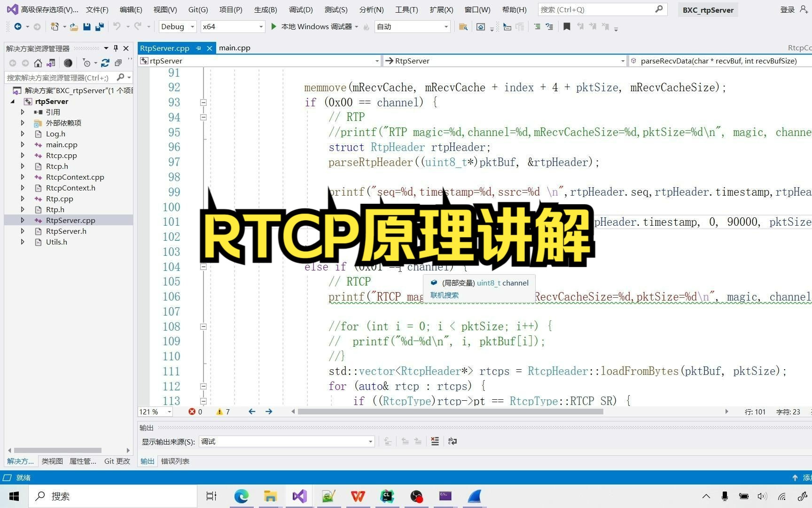Open the 121 % zoom level dropdown
This screenshot has width=812, height=508.
[x=155, y=412]
